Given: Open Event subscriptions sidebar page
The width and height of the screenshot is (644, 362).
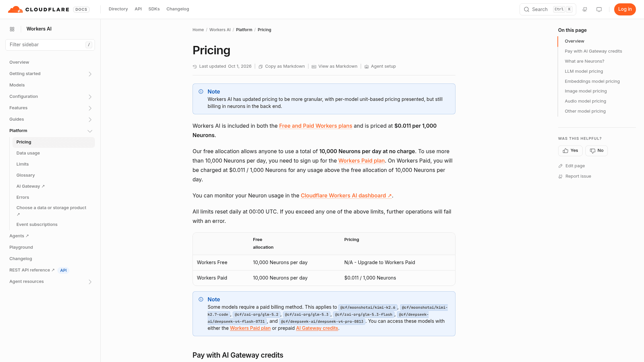Looking at the screenshot, I should point(37,225).
